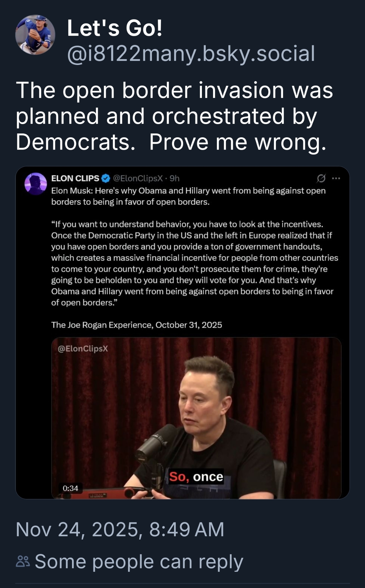Click The Joe Rogan Experience date line
The width and height of the screenshot is (365, 588).
136,325
